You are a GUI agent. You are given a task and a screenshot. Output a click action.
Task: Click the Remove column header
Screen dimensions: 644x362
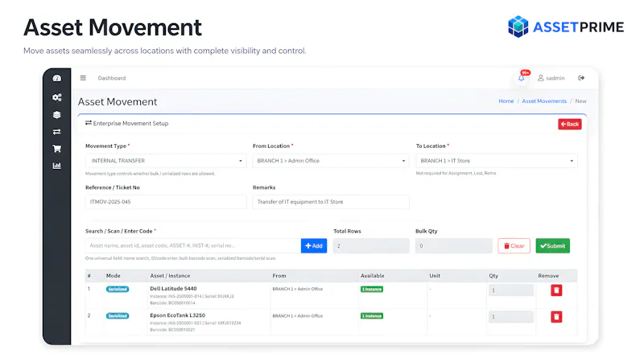tap(548, 276)
